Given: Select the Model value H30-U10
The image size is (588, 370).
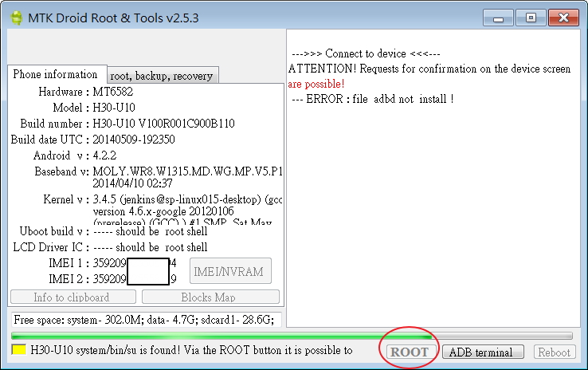Looking at the screenshot, I should 114,108.
